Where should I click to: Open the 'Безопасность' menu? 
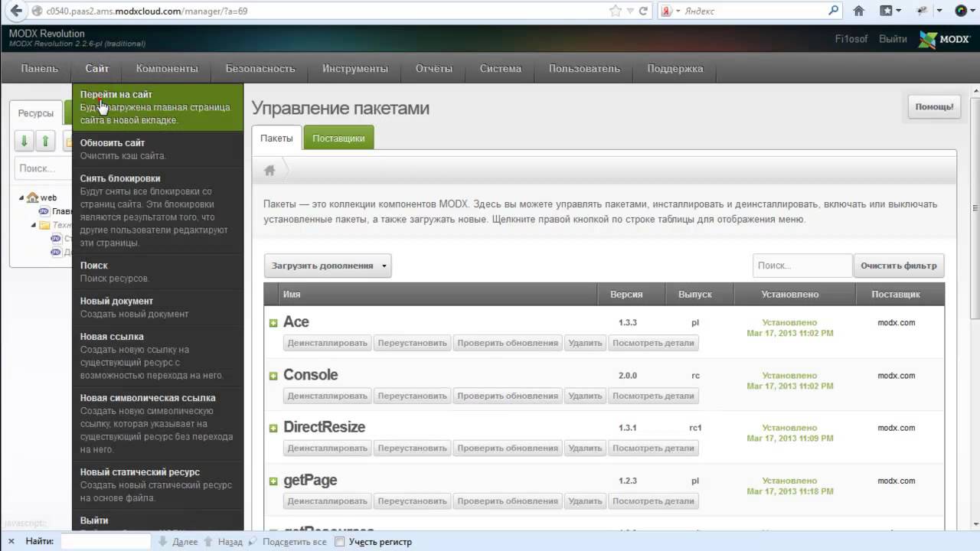[260, 68]
